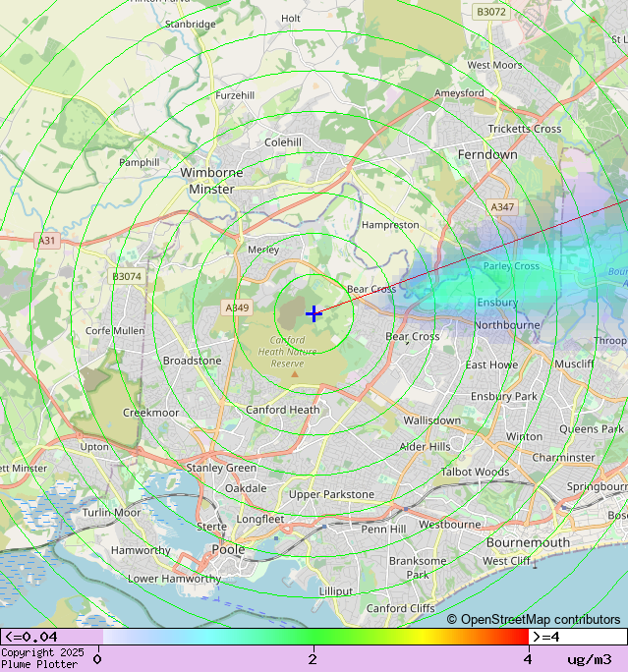
Task: Click the 'Winton' label
Action: [524, 437]
